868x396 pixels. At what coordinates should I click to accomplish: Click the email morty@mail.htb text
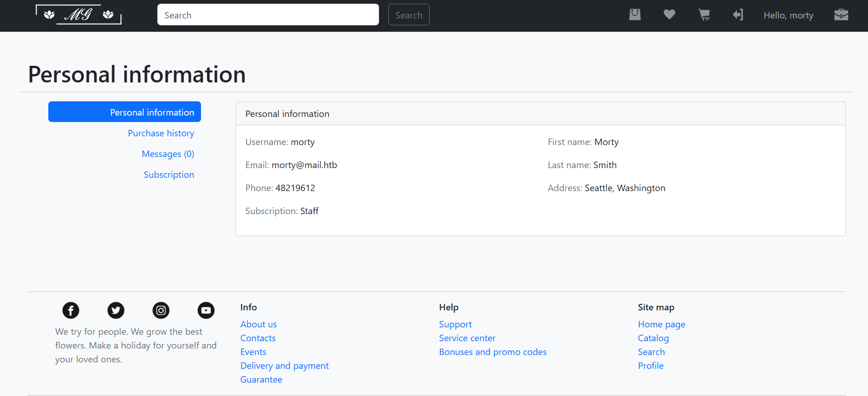(x=305, y=165)
